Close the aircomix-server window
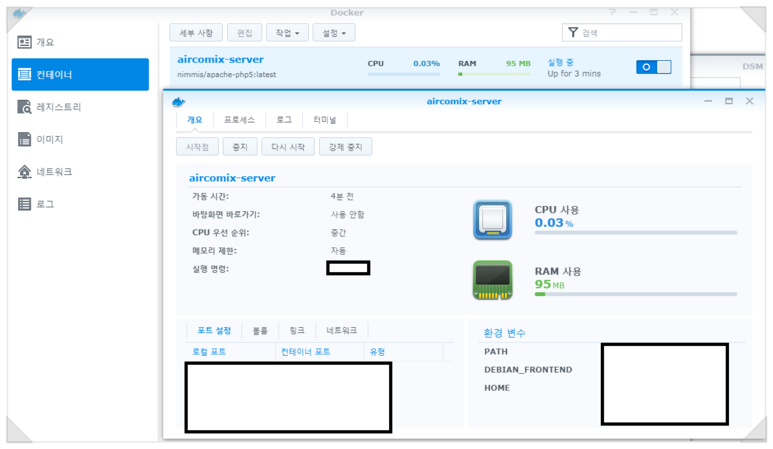The width and height of the screenshot is (773, 449). 749,101
